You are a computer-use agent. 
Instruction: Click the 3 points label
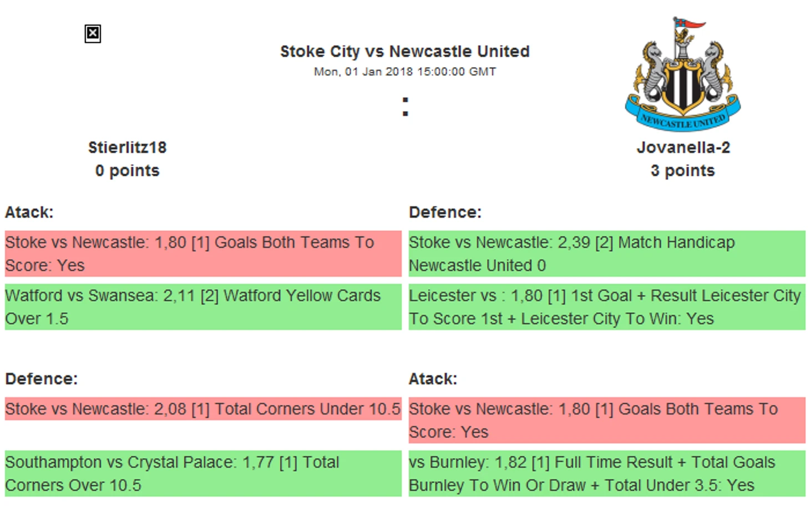[682, 171]
